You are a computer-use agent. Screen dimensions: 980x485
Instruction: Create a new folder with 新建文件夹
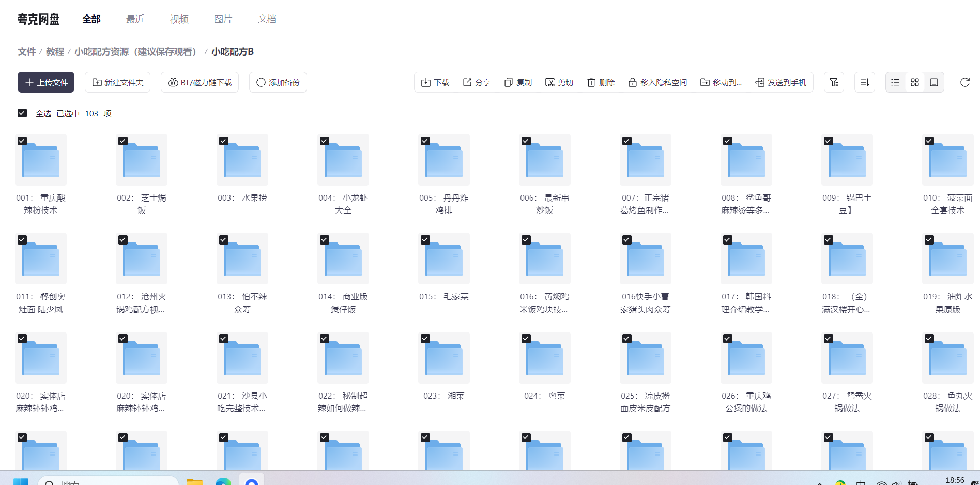click(x=118, y=82)
